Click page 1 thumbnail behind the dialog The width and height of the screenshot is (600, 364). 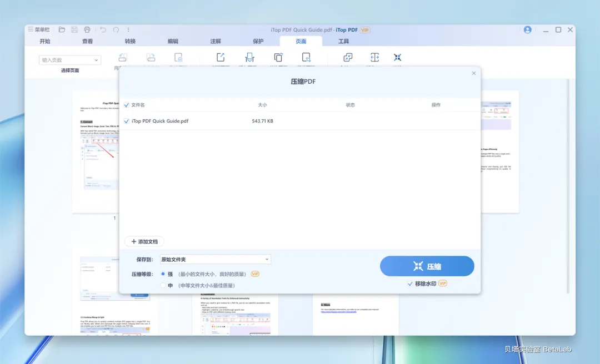[x=96, y=151]
